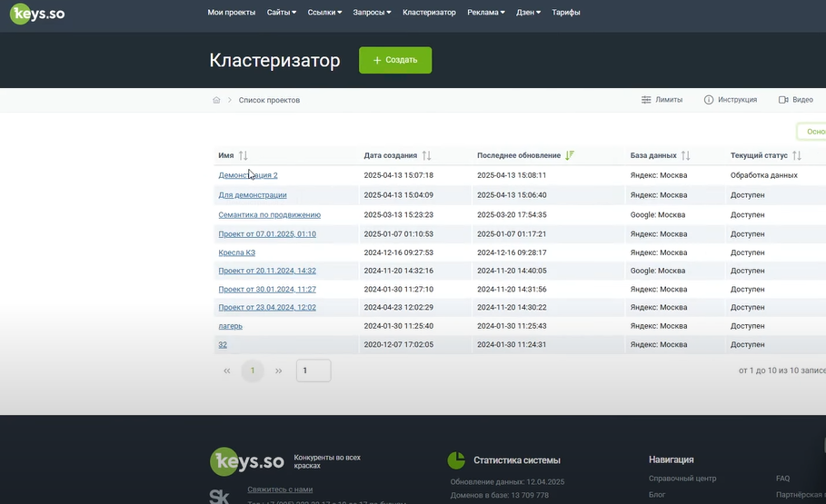Select page 1 in pagination
This screenshot has width=826, height=504.
pyautogui.click(x=253, y=371)
